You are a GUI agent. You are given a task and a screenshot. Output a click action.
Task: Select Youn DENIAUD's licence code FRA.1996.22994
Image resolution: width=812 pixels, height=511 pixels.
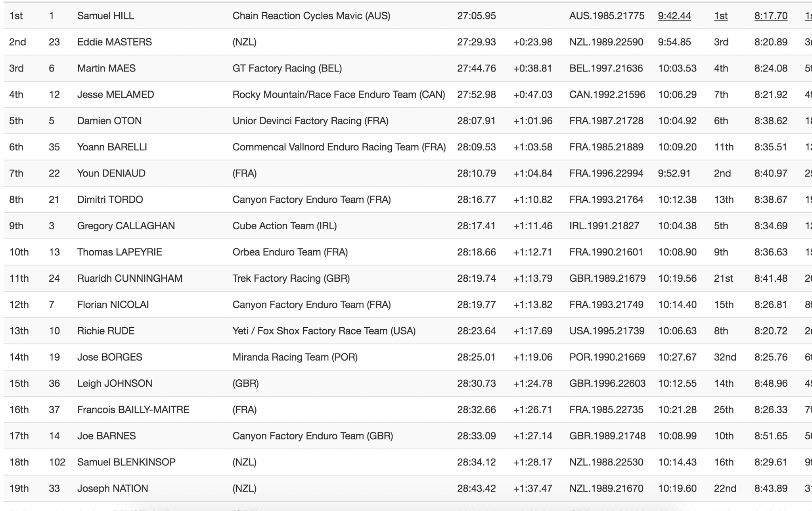(x=606, y=173)
